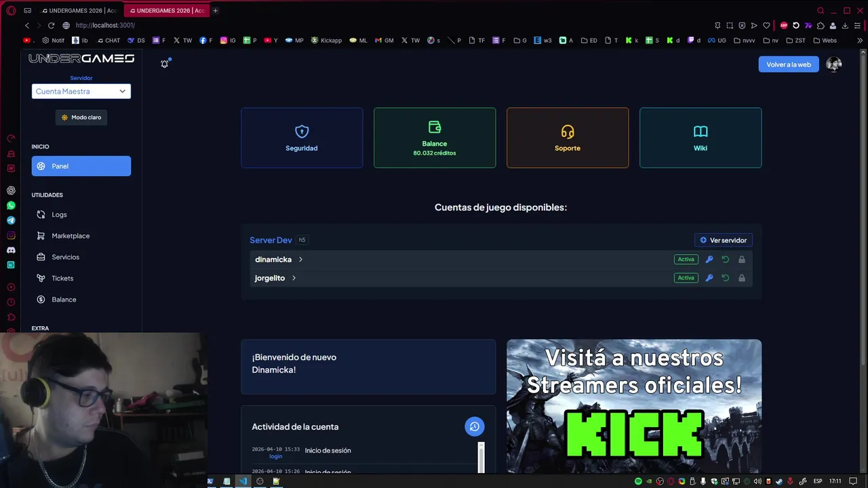Open the Soporte headset card
Image resolution: width=868 pixels, height=488 pixels.
pyautogui.click(x=568, y=138)
